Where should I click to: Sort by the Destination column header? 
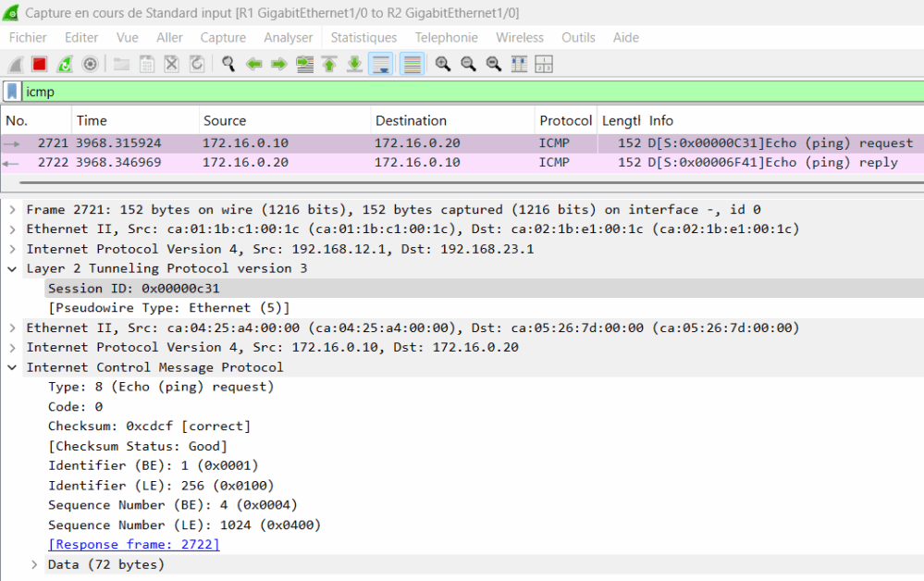tap(452, 121)
